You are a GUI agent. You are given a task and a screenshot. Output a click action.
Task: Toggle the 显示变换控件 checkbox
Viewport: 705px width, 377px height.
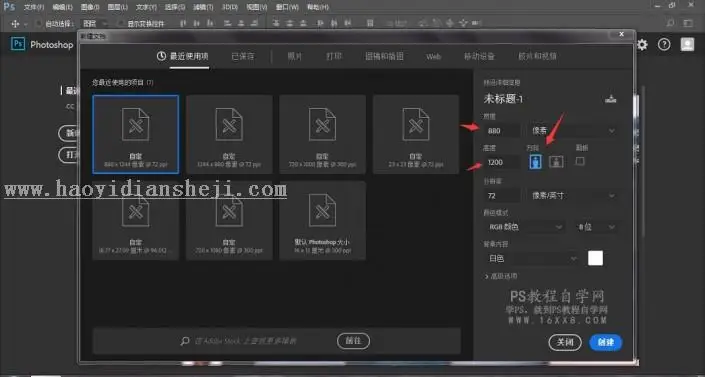(x=120, y=23)
